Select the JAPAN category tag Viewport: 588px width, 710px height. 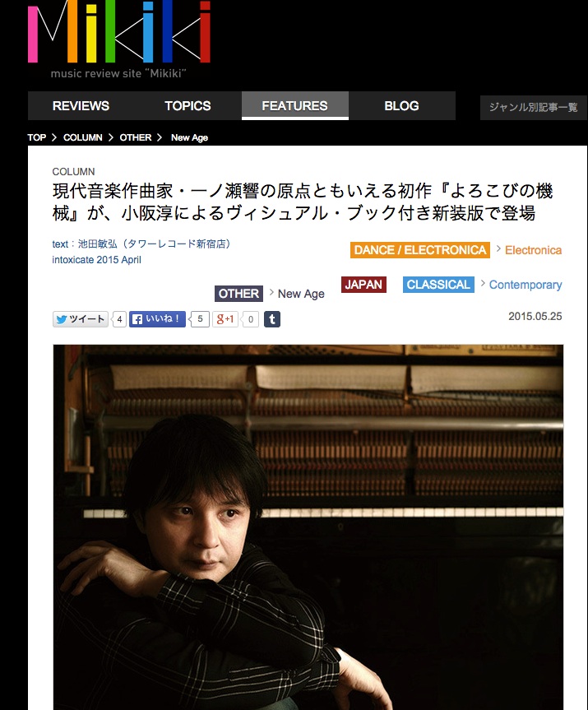coord(363,285)
